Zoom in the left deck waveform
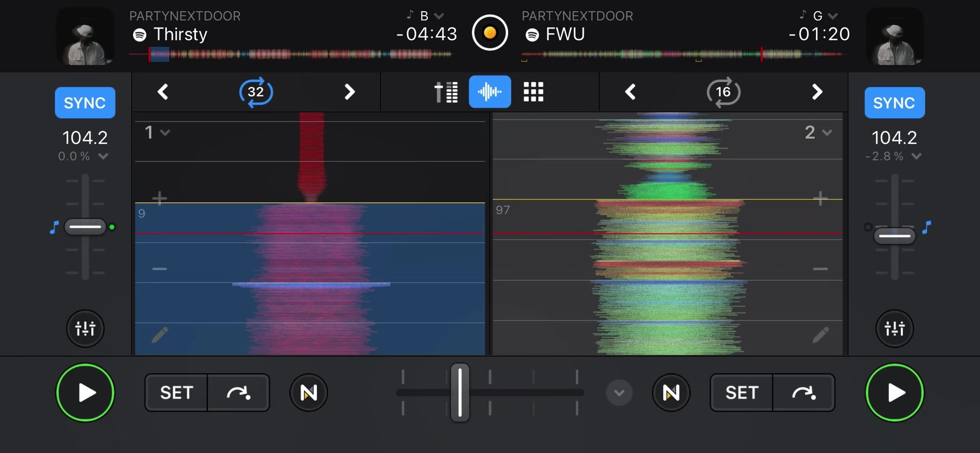This screenshot has width=980, height=453. pos(159,198)
